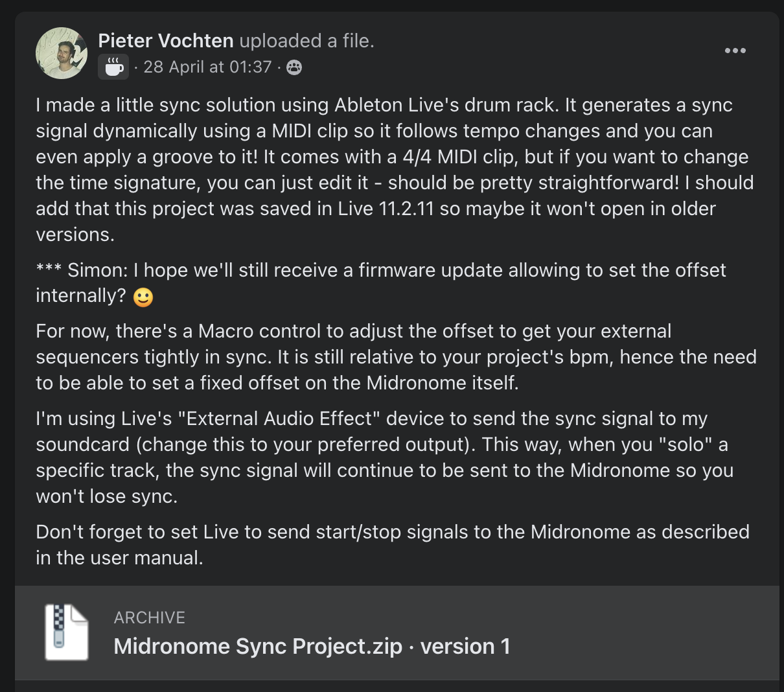This screenshot has width=784, height=692.
Task: Open Midronome Sync Project.zip file
Action: pyautogui.click(x=257, y=646)
